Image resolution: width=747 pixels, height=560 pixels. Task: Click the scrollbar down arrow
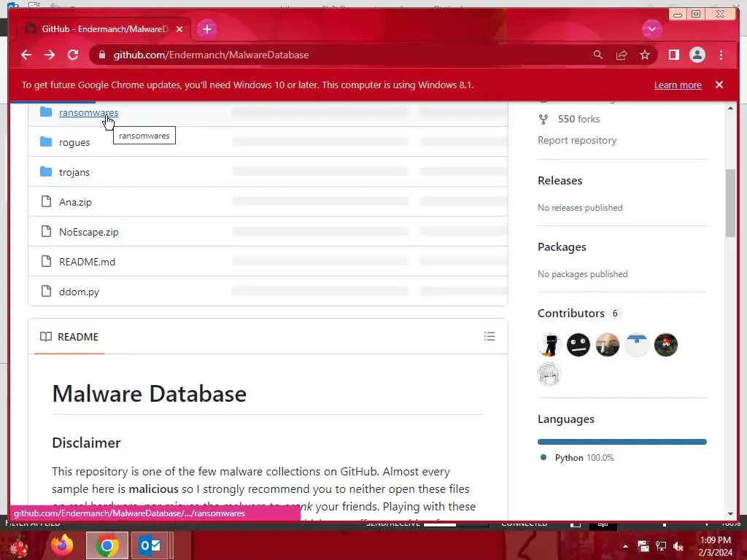pos(730,514)
